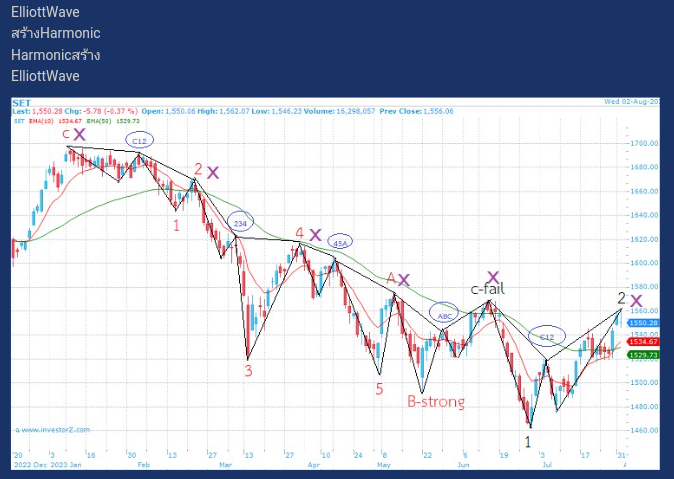
Task: Click the EMA(10) legend entry
Action: [55, 121]
